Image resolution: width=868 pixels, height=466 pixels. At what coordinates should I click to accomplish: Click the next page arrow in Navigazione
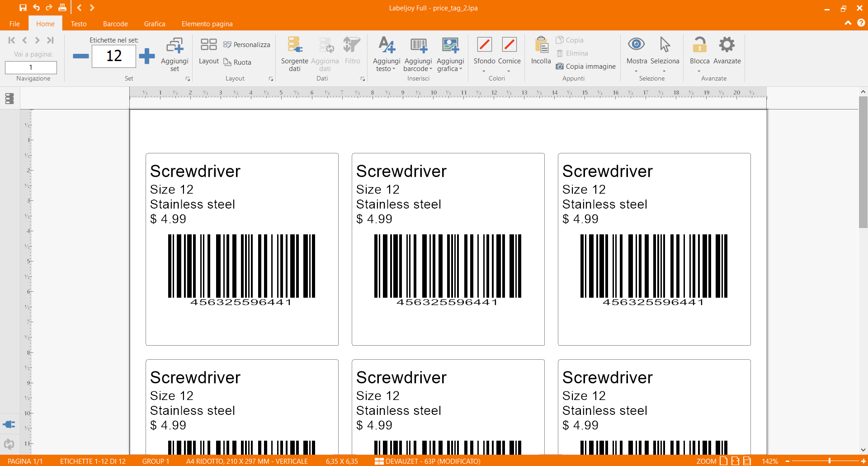37,40
